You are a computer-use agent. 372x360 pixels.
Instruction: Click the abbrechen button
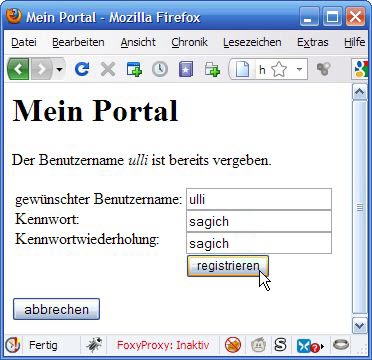[56, 309]
